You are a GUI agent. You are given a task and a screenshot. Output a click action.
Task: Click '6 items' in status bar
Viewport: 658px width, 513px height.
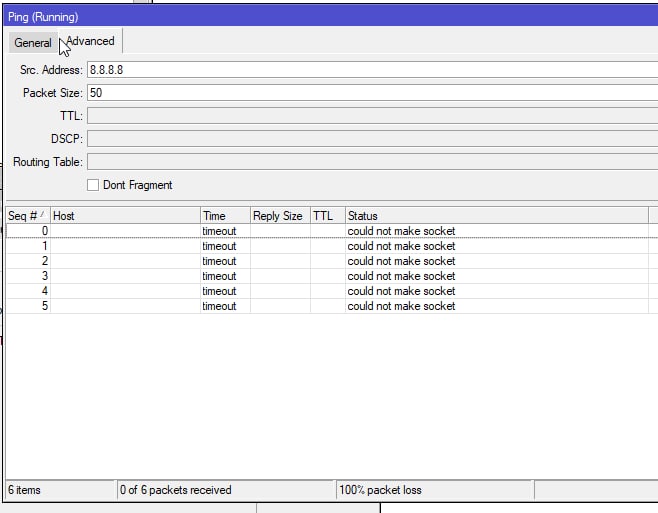click(x=24, y=490)
